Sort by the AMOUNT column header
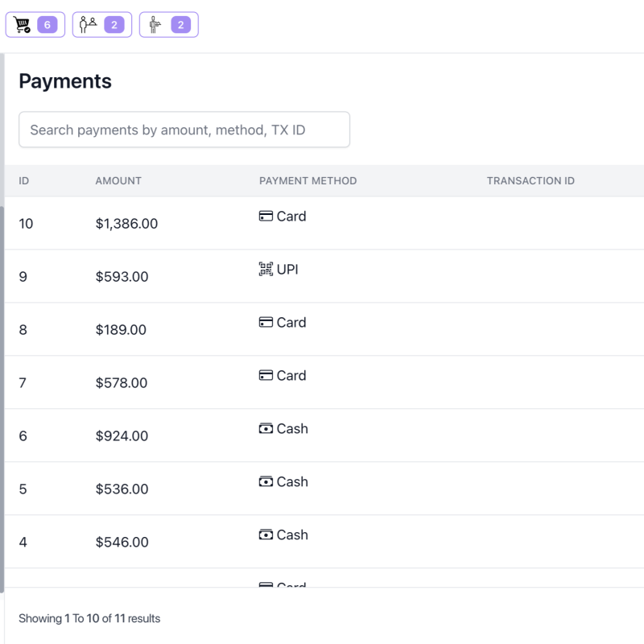This screenshot has width=644, height=644. point(118,180)
